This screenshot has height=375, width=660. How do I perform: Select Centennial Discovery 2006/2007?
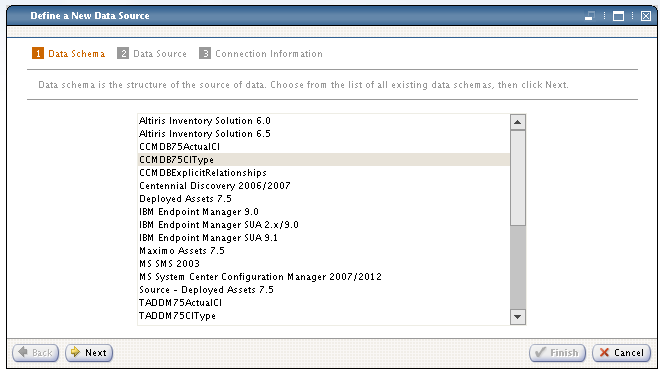click(323, 186)
